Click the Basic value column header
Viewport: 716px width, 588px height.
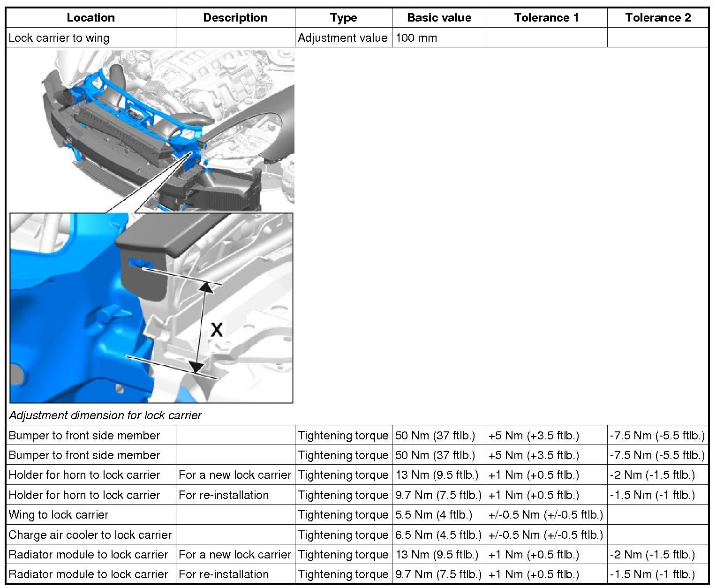[439, 18]
